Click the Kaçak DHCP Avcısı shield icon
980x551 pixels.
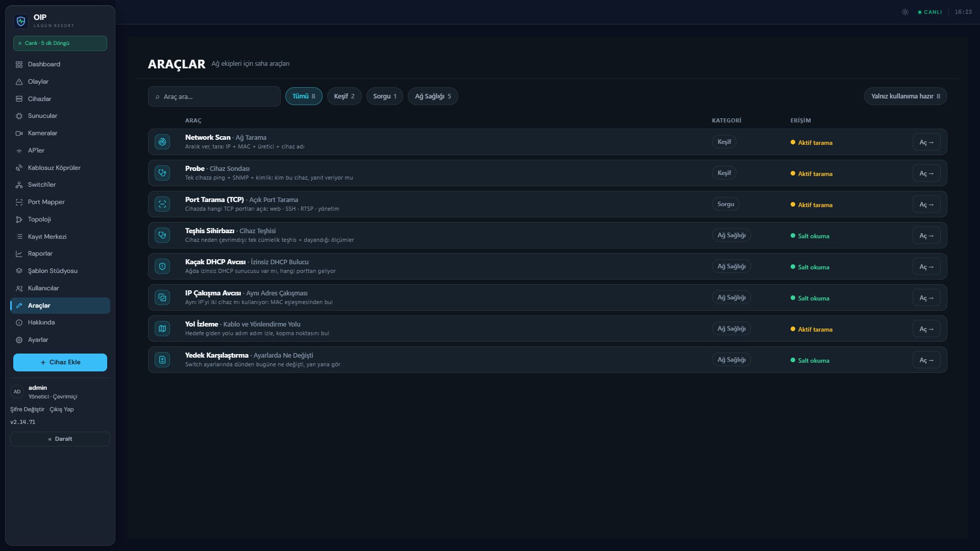pos(162,266)
